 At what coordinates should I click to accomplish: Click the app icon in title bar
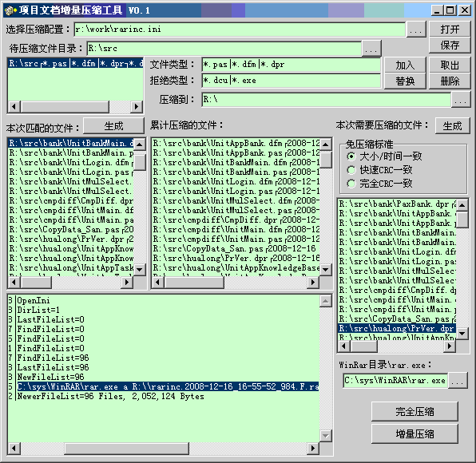tap(10, 10)
